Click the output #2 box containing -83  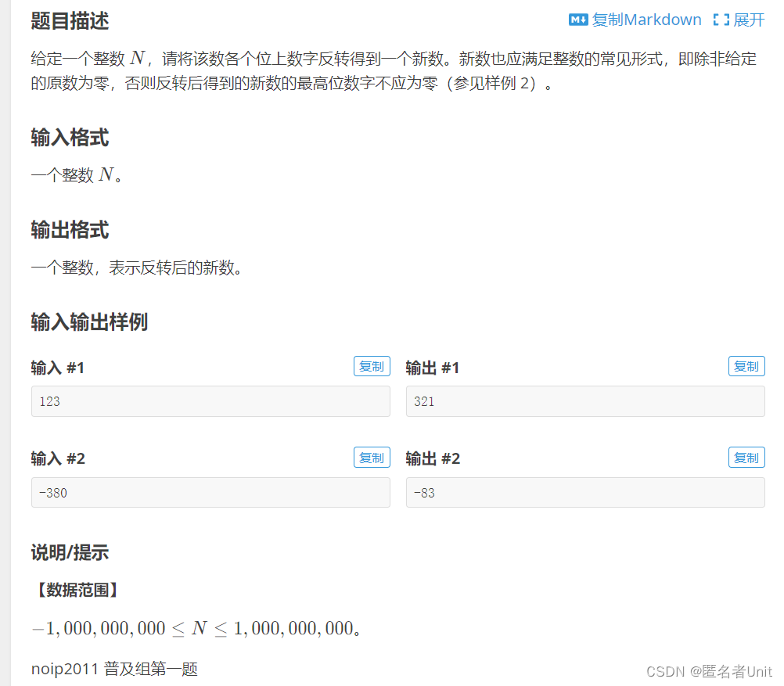585,493
